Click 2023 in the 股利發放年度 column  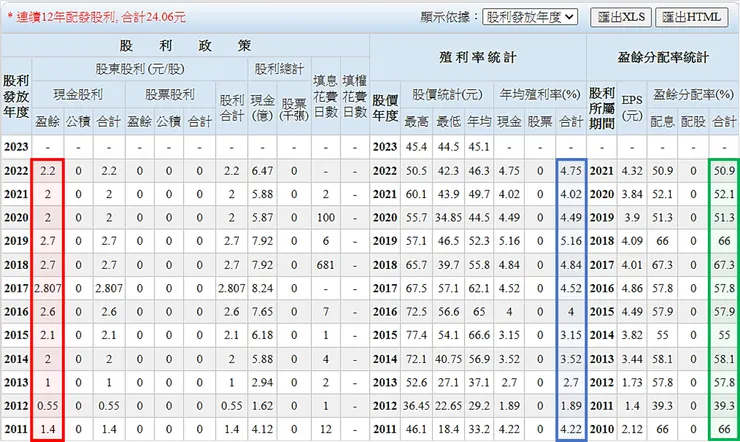(x=17, y=147)
